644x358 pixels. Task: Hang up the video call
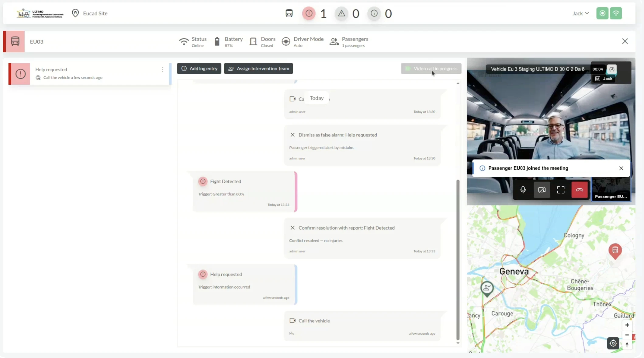pyautogui.click(x=579, y=190)
